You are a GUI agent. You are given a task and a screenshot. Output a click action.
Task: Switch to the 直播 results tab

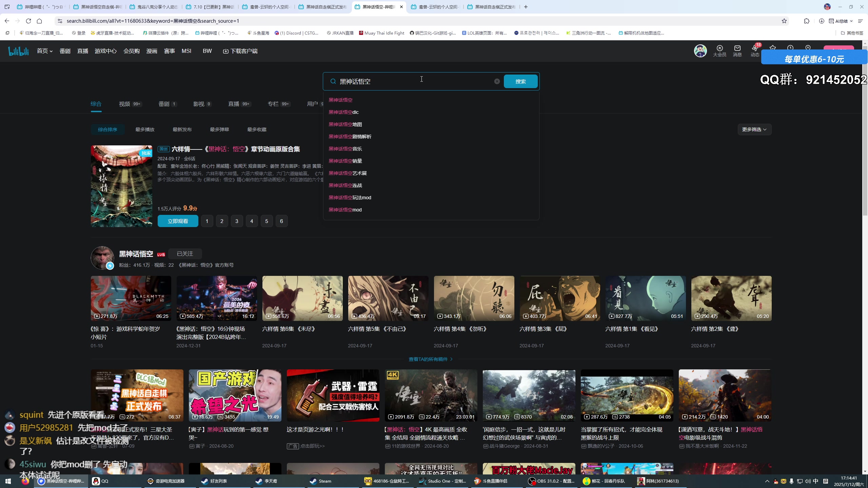pyautogui.click(x=239, y=104)
